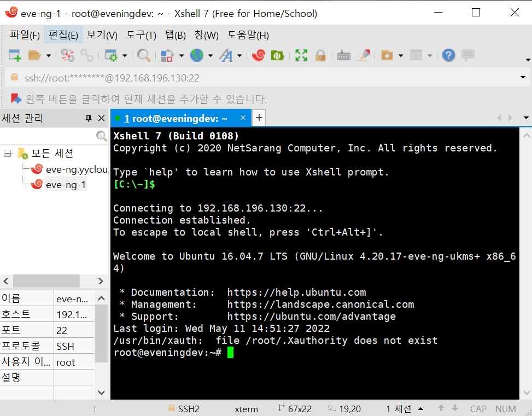Open the dropdown arrow next to Open folder
This screenshot has width=532, height=416.
point(49,55)
